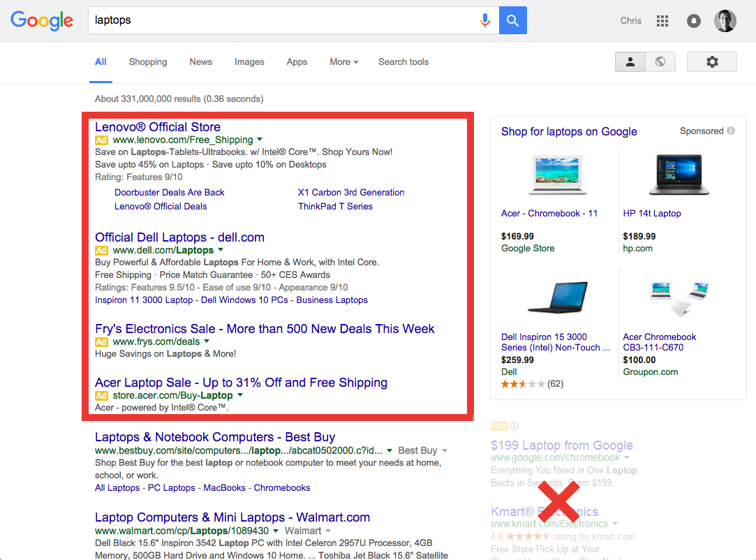Image resolution: width=756 pixels, height=560 pixels.
Task: Open Acer - Chromebook - 11 listing title
Action: (549, 213)
